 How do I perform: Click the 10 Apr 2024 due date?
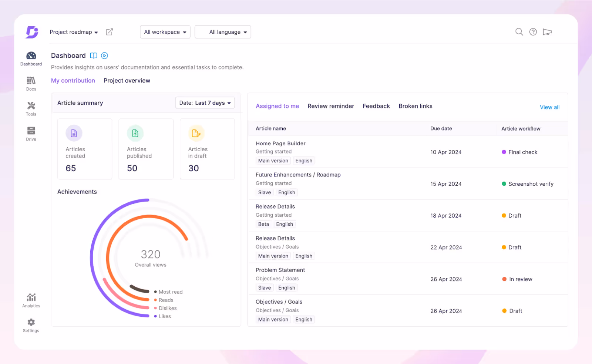(x=446, y=152)
